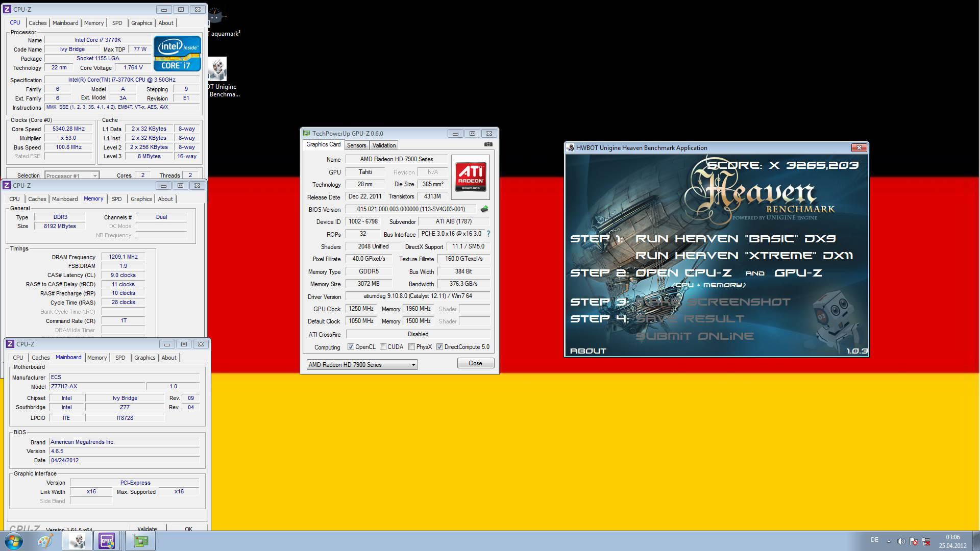Click the Action Center flag tray icon
Screen dimensions: 980x551
click(914, 541)
